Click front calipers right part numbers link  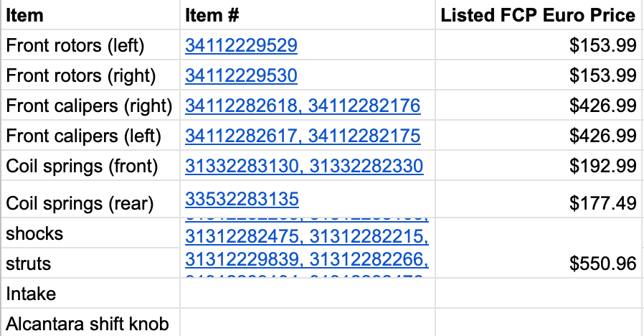tap(302, 106)
